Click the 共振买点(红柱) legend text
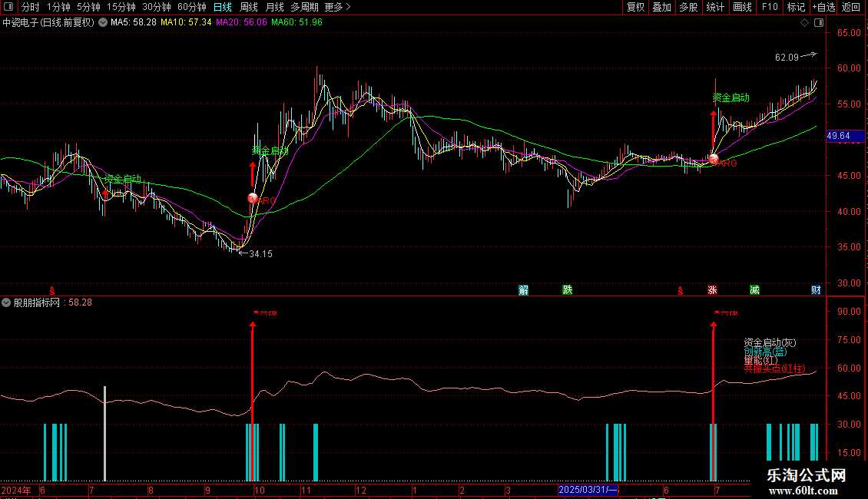Screen dimensions: 868x499 (775, 368)
